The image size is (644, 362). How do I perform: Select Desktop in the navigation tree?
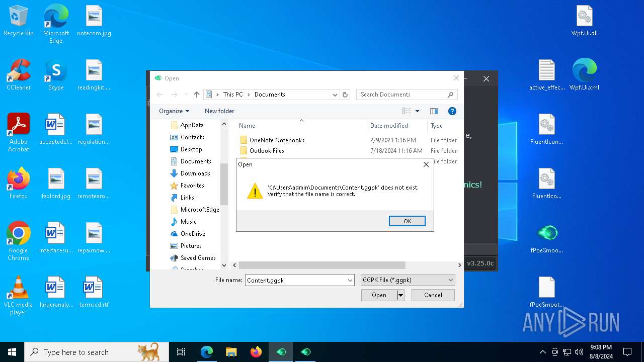pos(191,149)
